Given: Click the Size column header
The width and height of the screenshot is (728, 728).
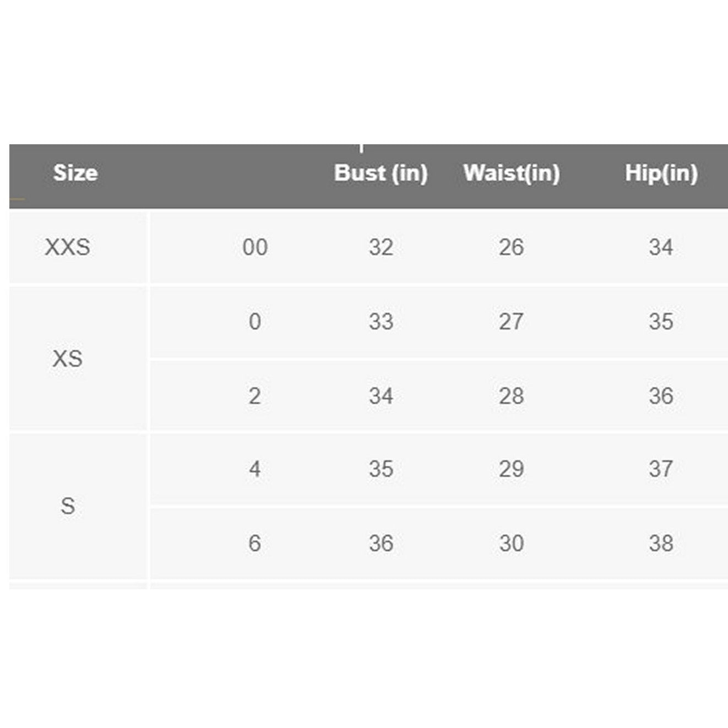Looking at the screenshot, I should 75,173.
